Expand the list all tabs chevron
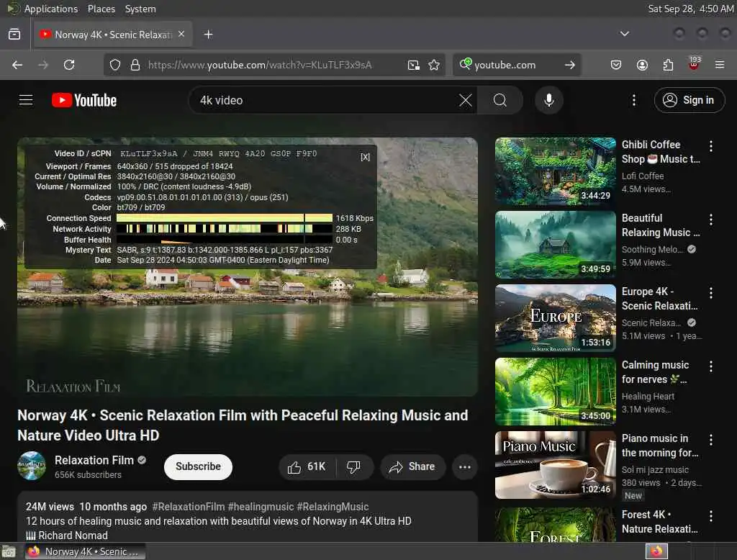 coord(624,34)
